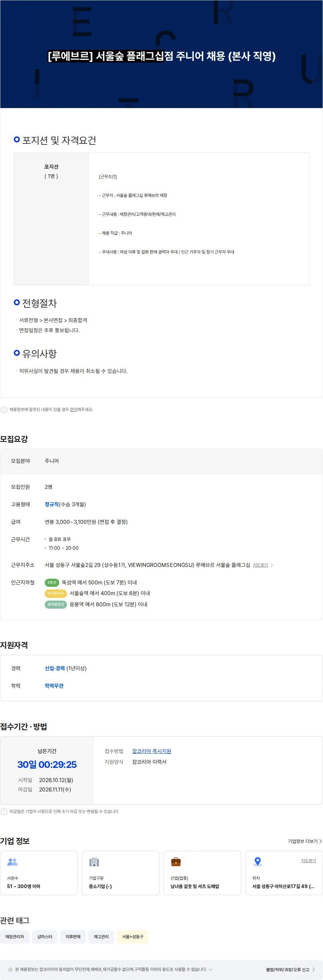
Task: Click the employees icon in 사원수 card
Action: point(12,862)
